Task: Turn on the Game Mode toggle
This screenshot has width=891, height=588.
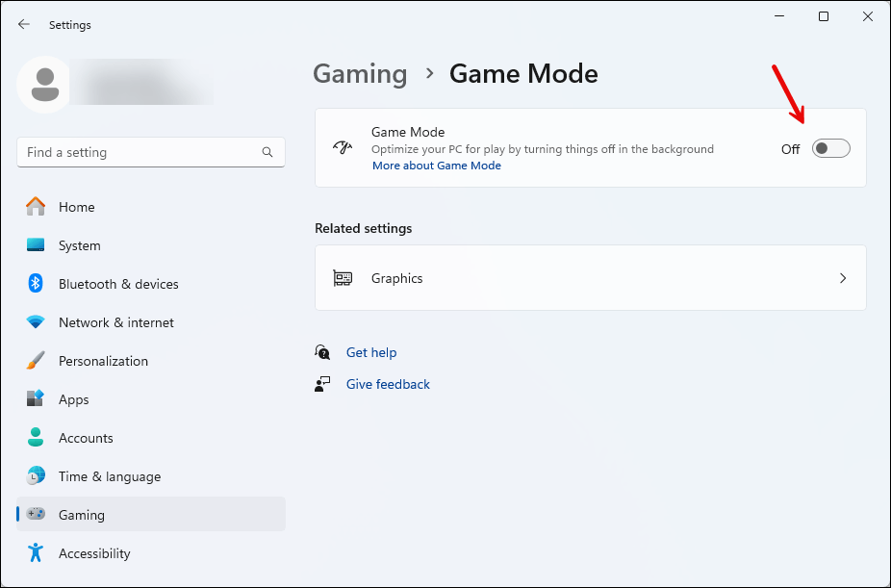Action: [x=830, y=148]
